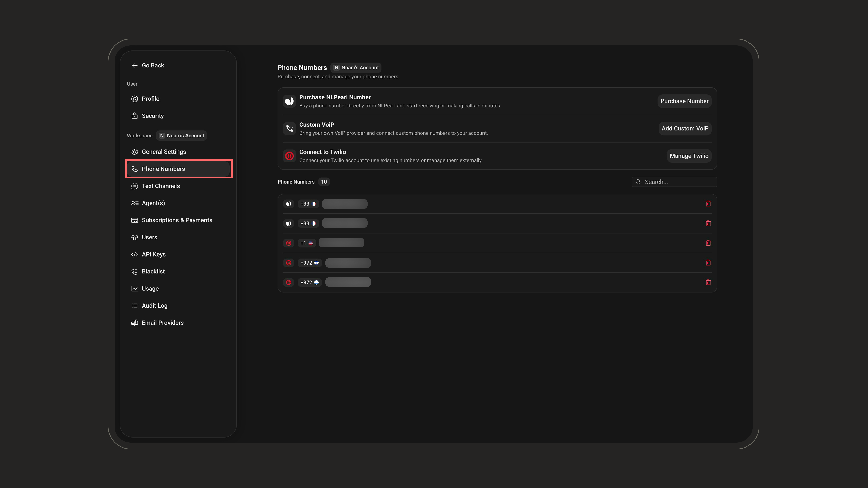Open API Keys in the sidebar
This screenshot has height=488, width=868.
pyautogui.click(x=178, y=254)
